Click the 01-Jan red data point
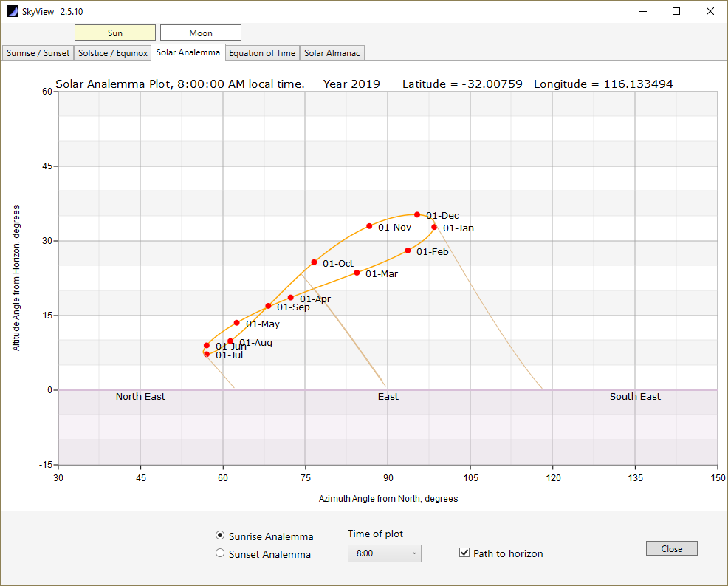This screenshot has height=586, width=728. pos(434,228)
